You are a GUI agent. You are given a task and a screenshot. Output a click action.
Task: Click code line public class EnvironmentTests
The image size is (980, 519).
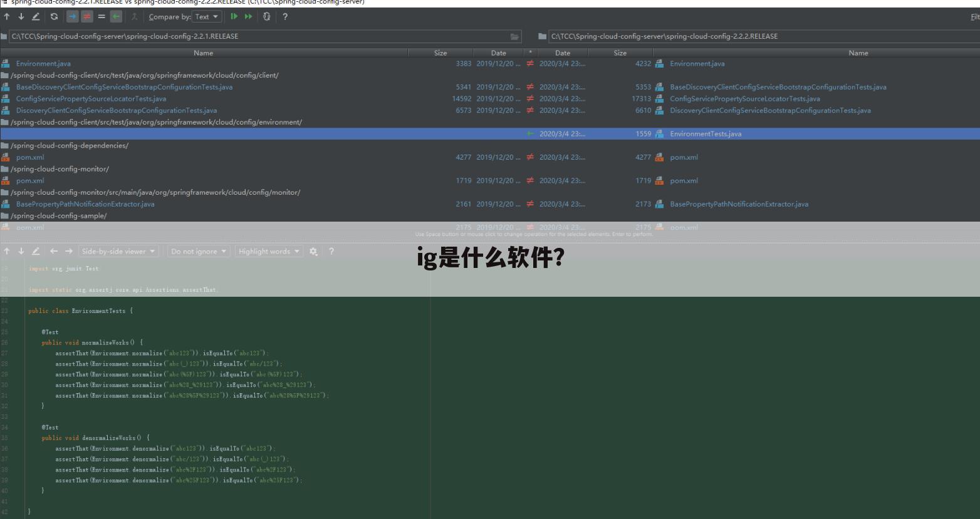coord(80,311)
